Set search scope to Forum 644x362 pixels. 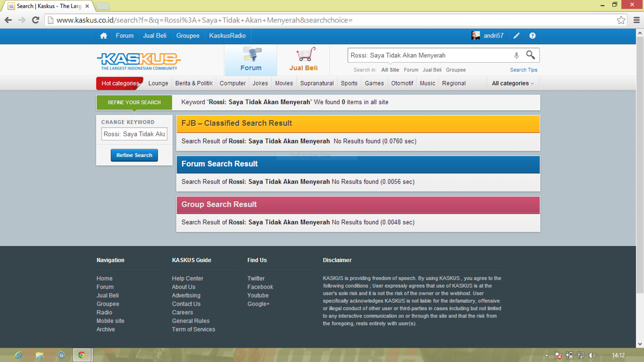pyautogui.click(x=411, y=70)
